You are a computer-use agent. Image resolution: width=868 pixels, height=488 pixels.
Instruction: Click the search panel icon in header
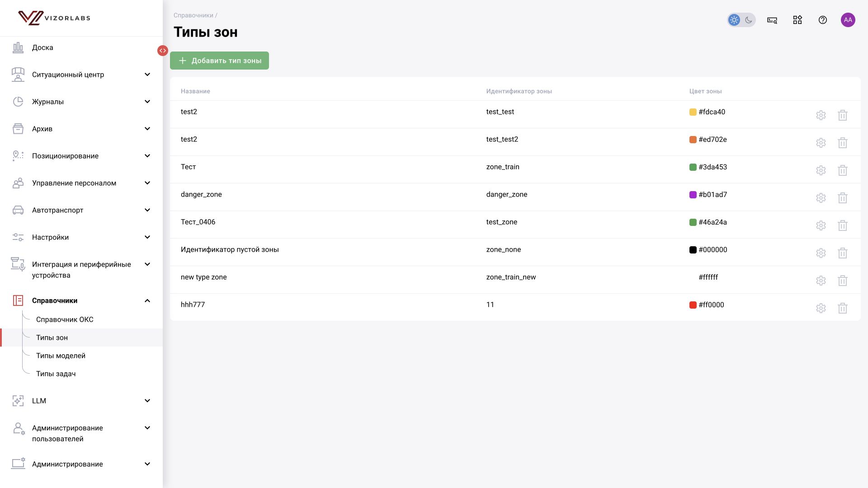772,20
